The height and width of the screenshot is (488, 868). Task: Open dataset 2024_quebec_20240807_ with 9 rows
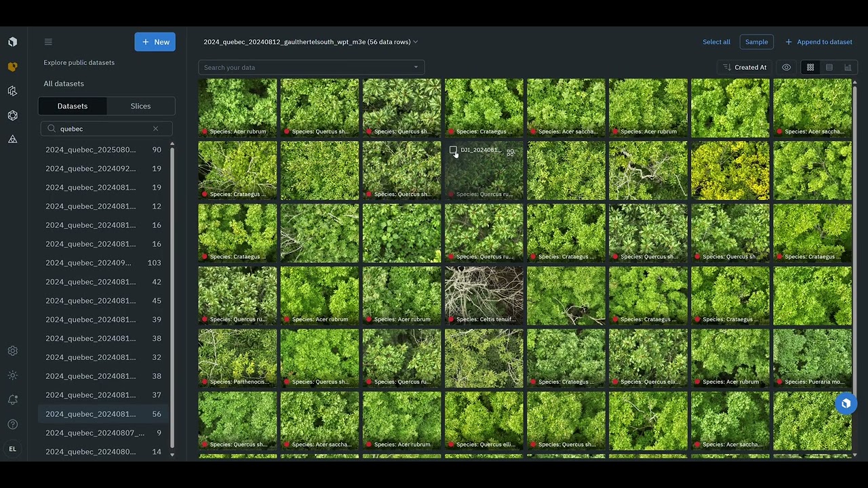[x=104, y=432]
